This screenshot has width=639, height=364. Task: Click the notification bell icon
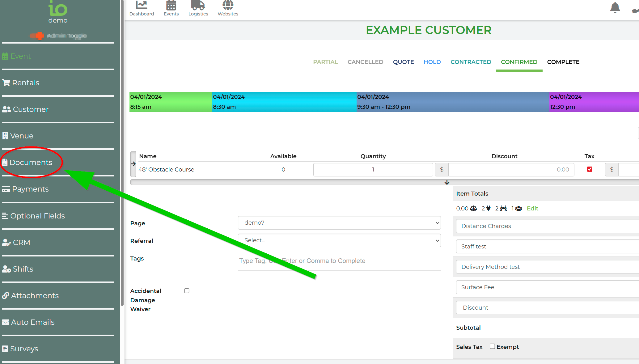point(615,8)
